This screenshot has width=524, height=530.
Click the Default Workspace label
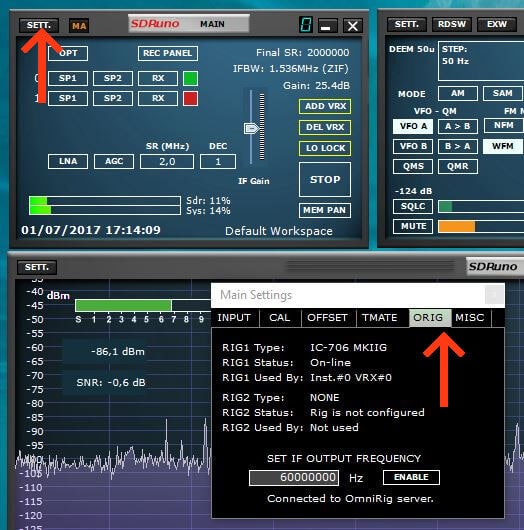(x=279, y=231)
